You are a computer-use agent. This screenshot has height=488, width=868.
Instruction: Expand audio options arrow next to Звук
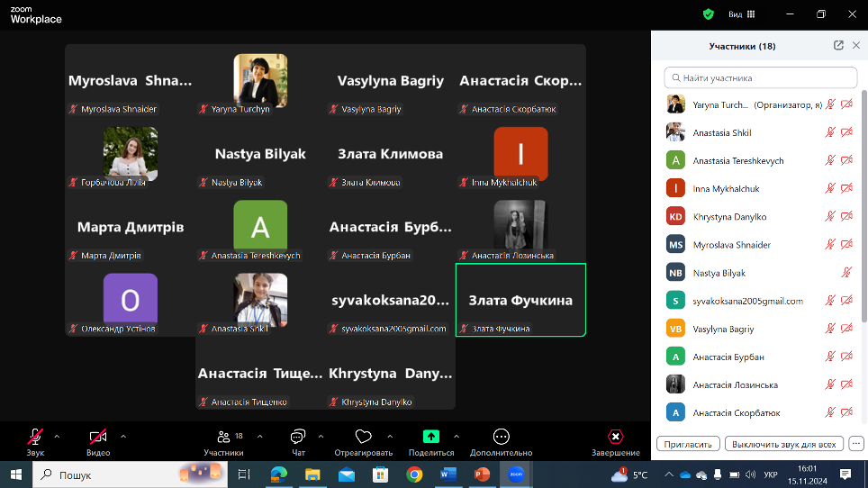coord(57,437)
